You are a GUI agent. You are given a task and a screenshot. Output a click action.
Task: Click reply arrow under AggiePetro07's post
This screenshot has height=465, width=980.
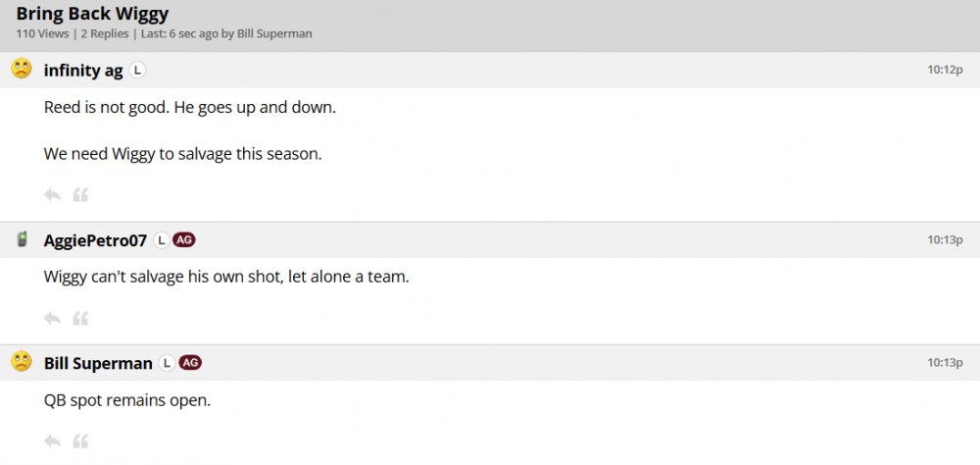click(53, 318)
